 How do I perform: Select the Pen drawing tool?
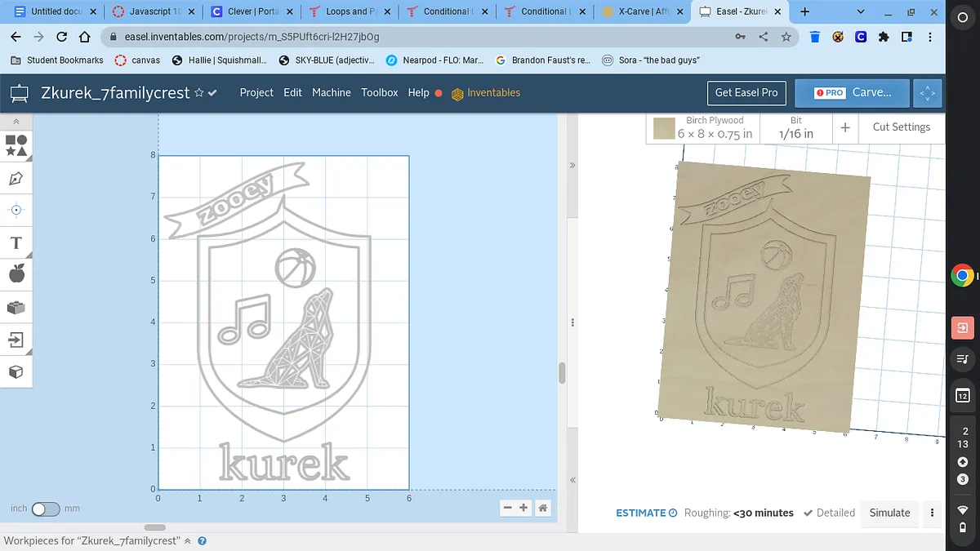(16, 179)
